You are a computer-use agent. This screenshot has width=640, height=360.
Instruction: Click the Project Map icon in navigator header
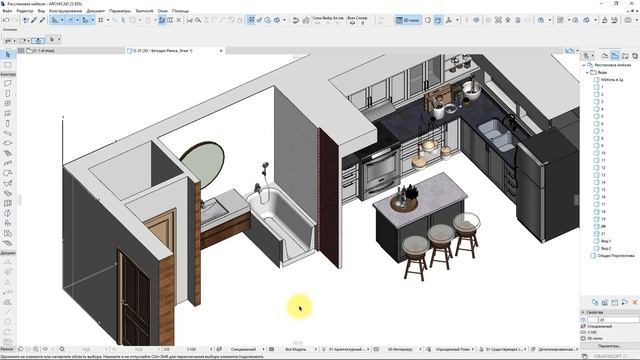pyautogui.click(x=605, y=56)
